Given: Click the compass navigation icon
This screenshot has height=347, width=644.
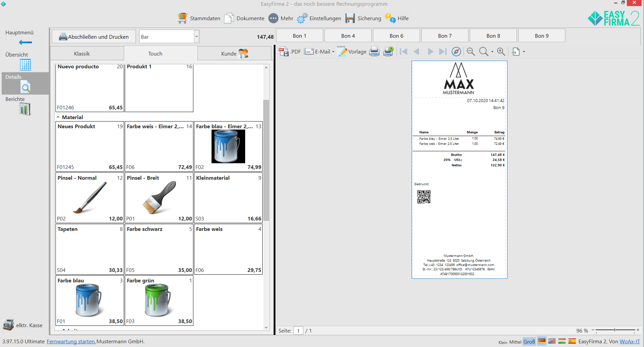Looking at the screenshot, I should pos(456,51).
